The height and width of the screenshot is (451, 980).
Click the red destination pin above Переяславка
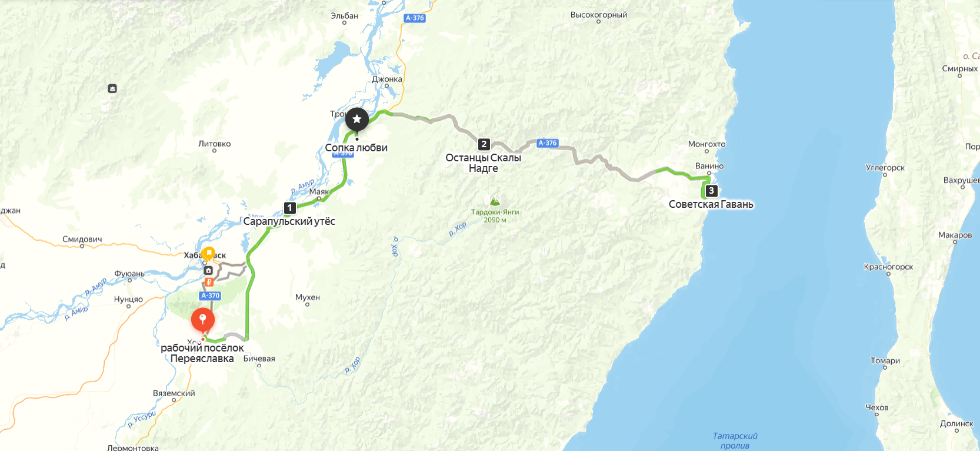pos(203,321)
